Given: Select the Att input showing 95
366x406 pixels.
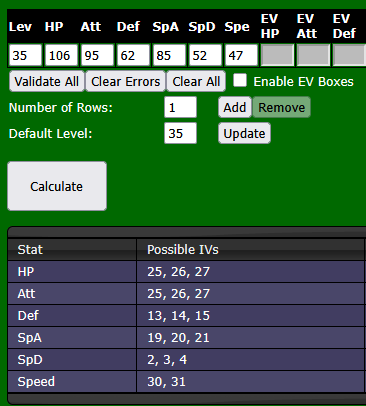Looking at the screenshot, I should (x=98, y=55).
